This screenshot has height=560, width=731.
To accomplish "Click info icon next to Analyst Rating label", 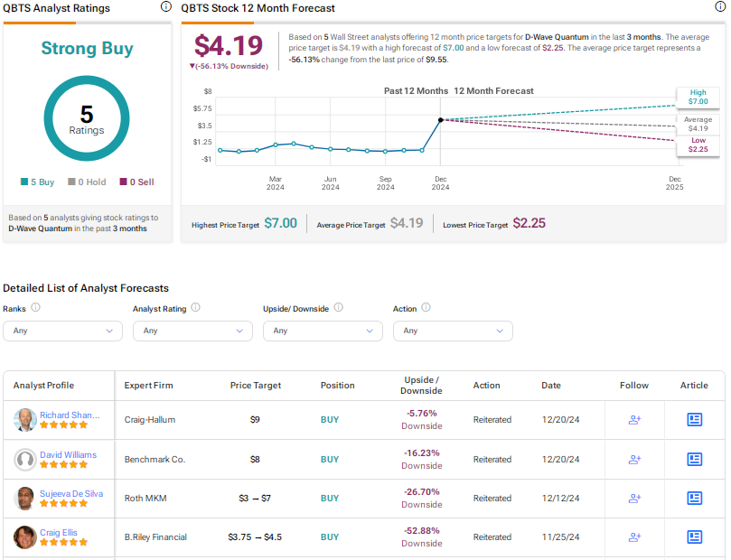I will click(196, 307).
